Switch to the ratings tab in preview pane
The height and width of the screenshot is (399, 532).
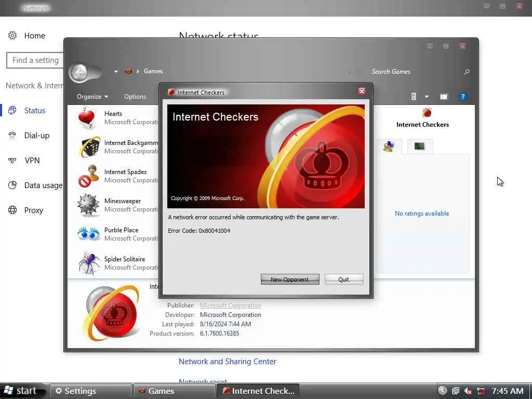tap(389, 146)
